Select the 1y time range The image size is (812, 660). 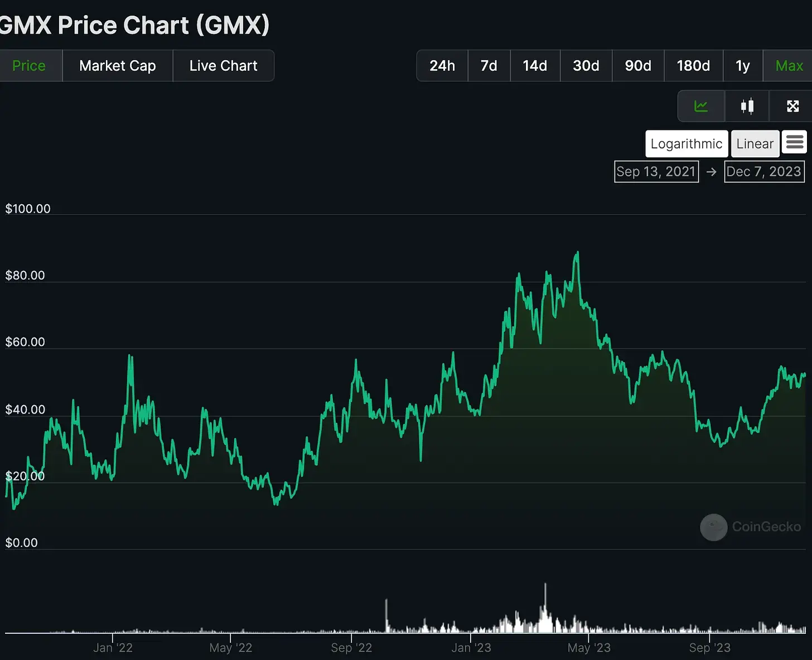tap(743, 66)
